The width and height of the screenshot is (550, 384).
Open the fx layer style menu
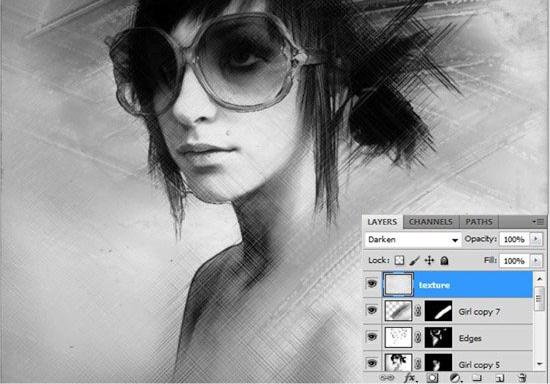[410, 378]
